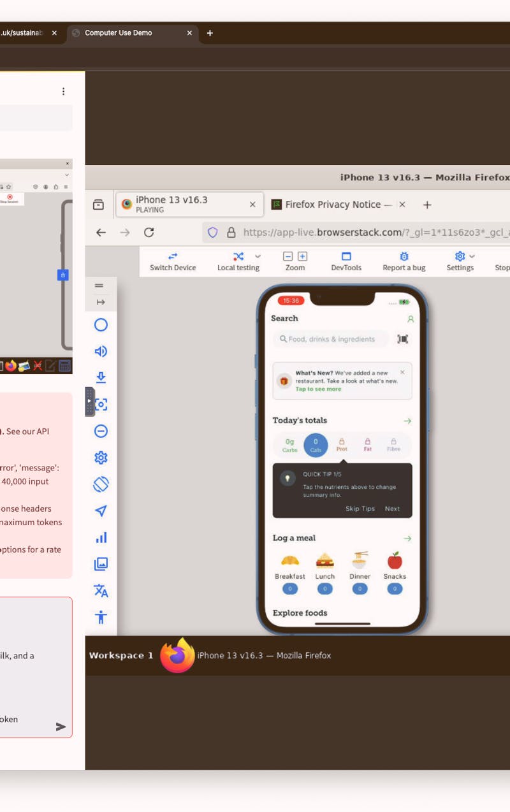Tap the barcode scanner icon in search bar

(402, 339)
